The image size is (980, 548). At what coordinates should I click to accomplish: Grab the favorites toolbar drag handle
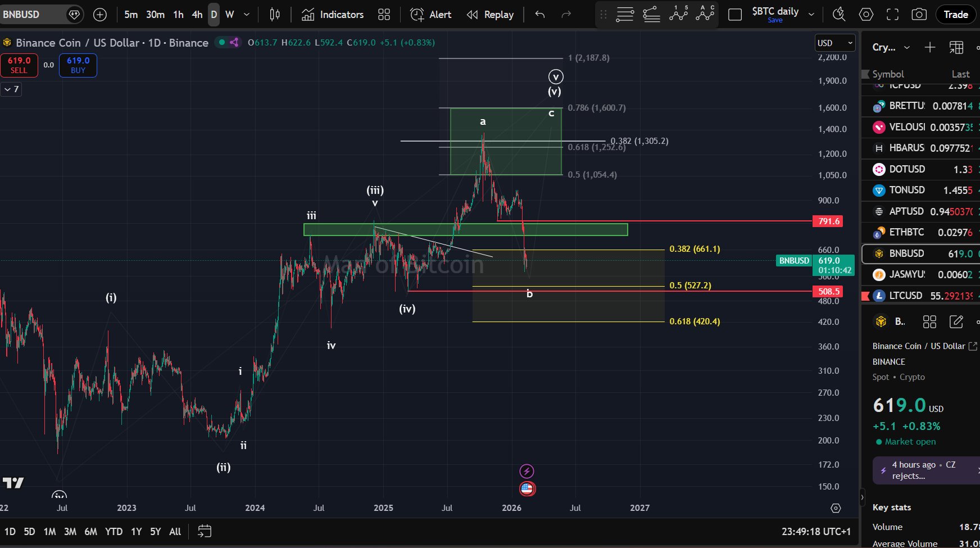(604, 15)
